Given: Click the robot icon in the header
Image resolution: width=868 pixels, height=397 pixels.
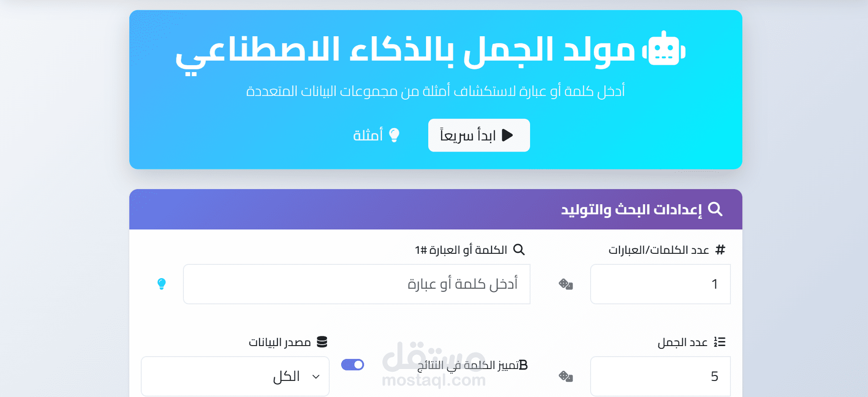Looking at the screenshot, I should click(663, 50).
